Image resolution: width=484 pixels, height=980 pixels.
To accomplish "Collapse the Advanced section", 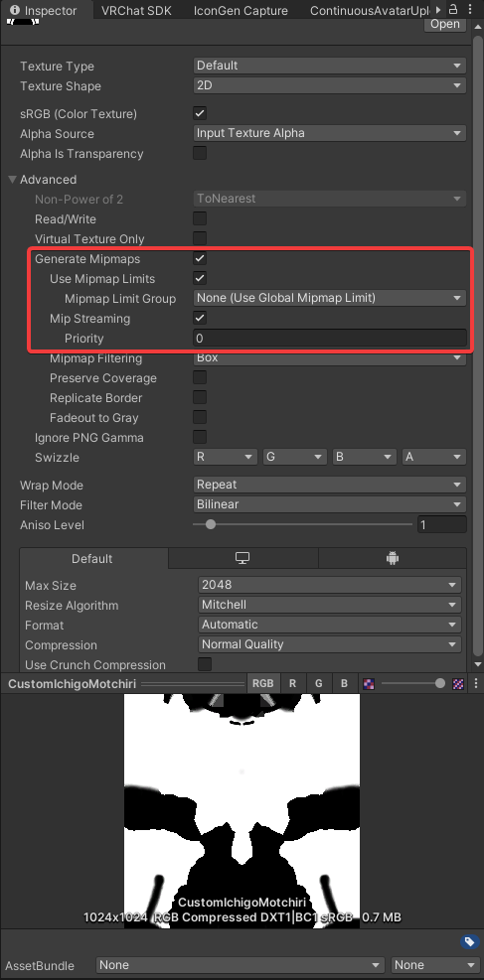I will click(13, 180).
